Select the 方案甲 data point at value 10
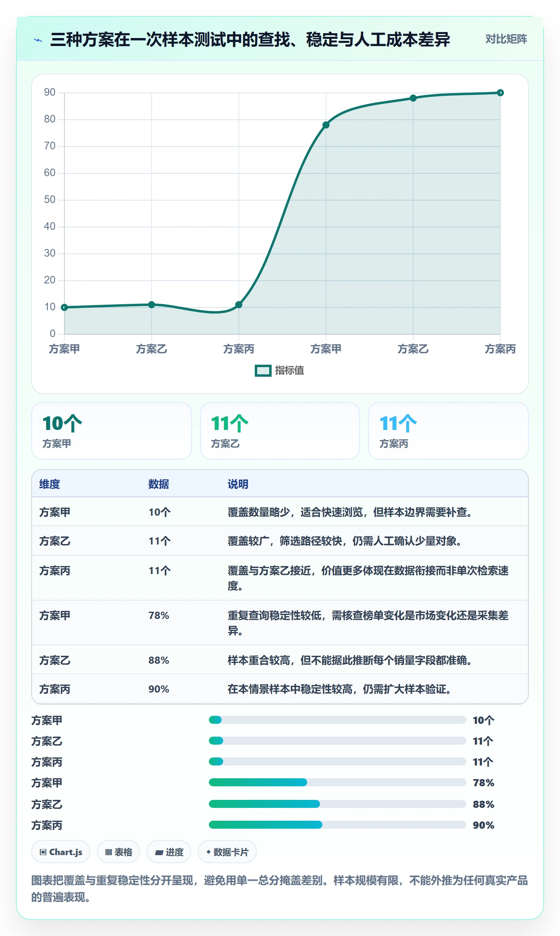The height and width of the screenshot is (936, 560). [64, 307]
